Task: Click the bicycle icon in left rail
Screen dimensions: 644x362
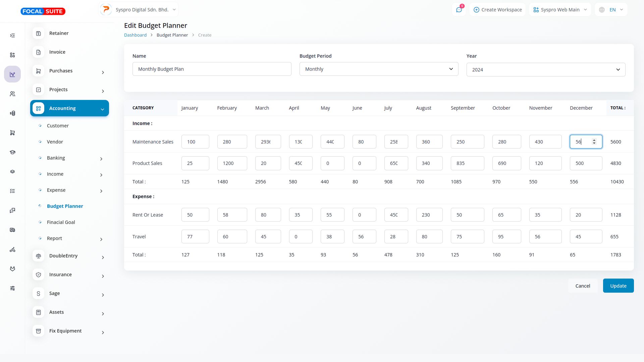Action: point(12,250)
